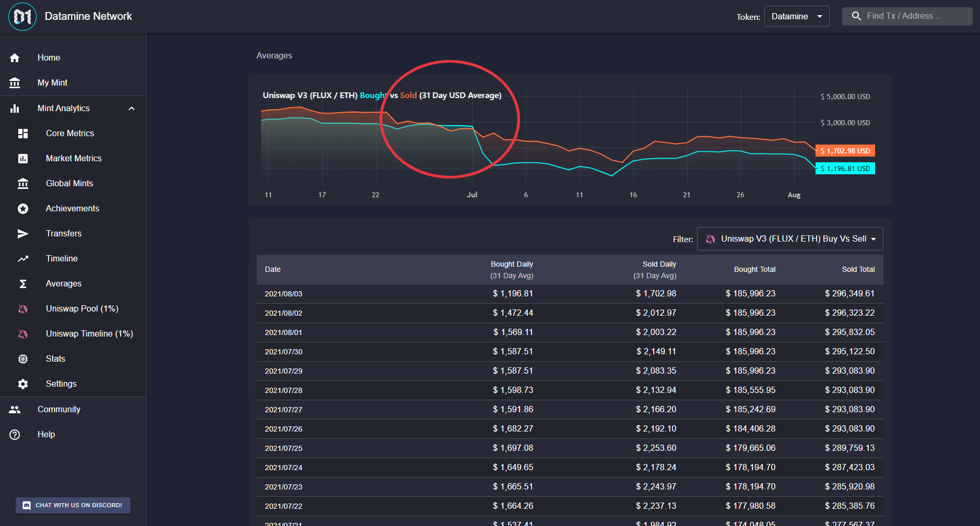The width and height of the screenshot is (980, 526).
Task: Click the Averages sigma icon
Action: pyautogui.click(x=23, y=284)
